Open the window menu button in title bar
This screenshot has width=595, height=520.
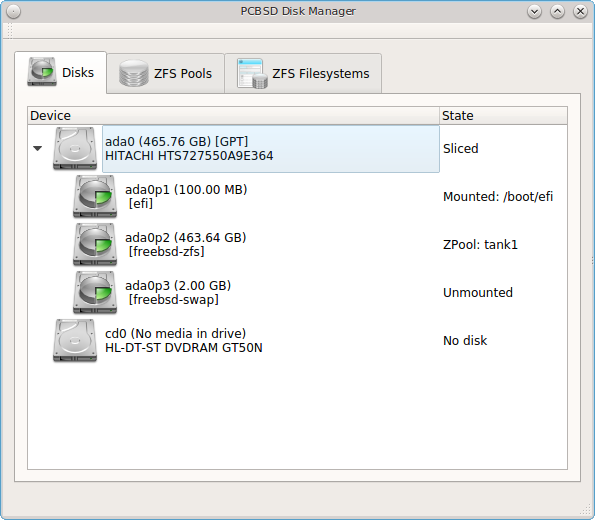[14, 11]
